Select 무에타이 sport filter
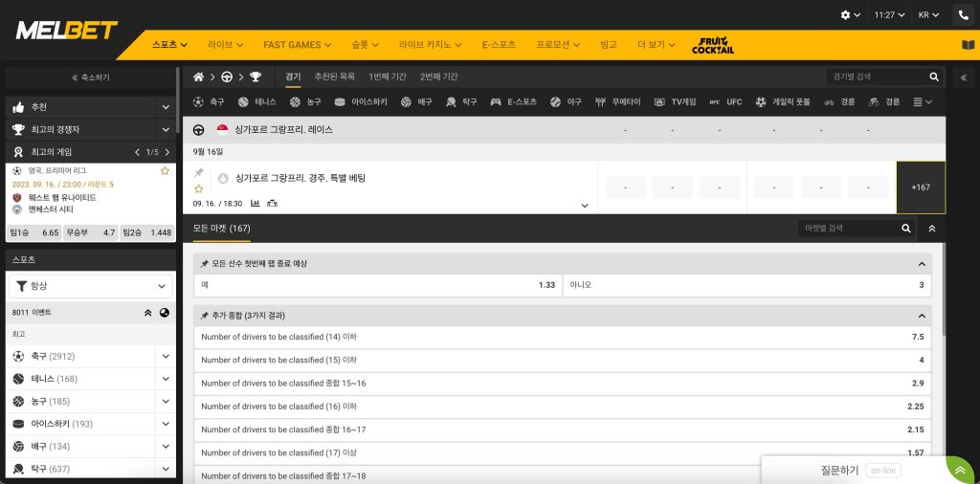Image resolution: width=980 pixels, height=484 pixels. [617, 101]
